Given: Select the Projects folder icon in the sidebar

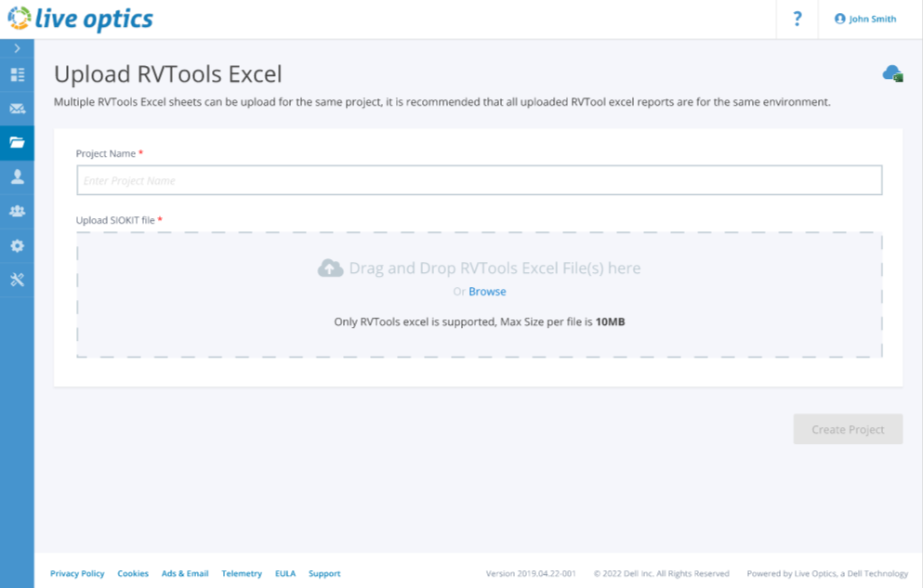Looking at the screenshot, I should click(x=17, y=143).
